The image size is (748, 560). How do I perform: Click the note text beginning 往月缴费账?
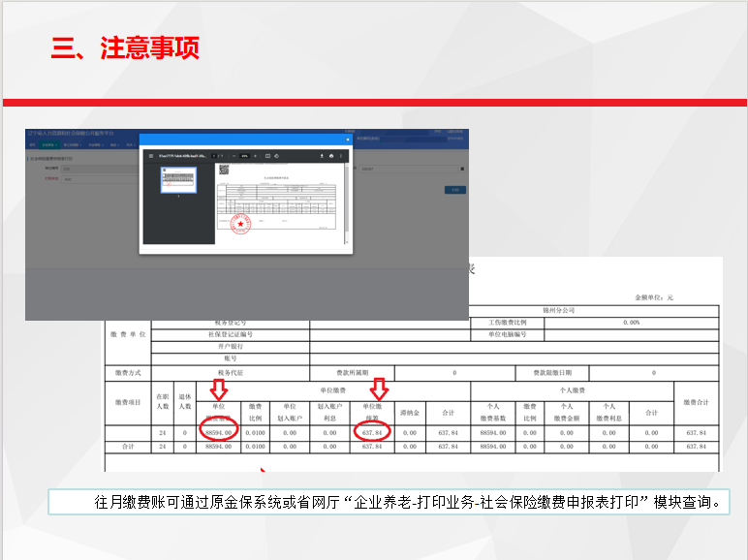408,502
